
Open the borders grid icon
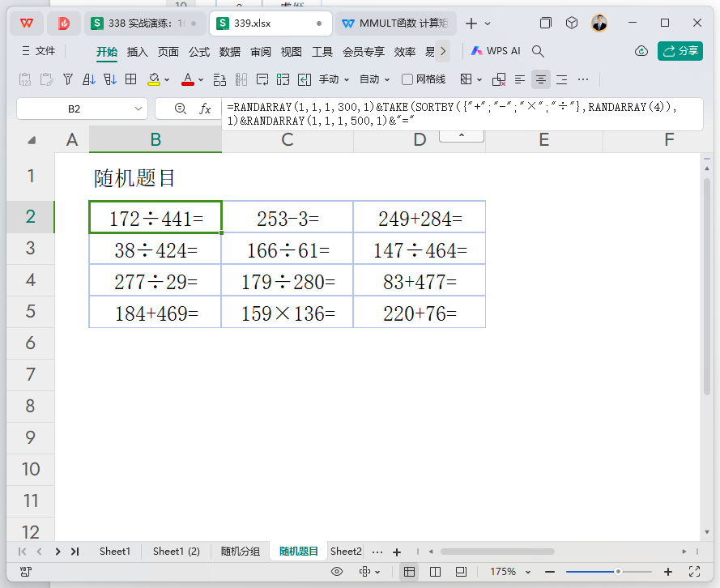[131, 79]
